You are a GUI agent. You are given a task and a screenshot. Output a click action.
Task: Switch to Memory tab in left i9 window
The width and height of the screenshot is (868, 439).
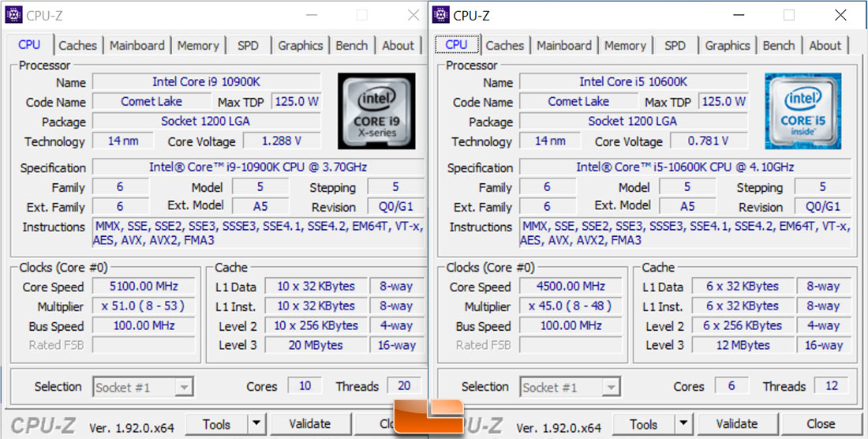(x=198, y=45)
